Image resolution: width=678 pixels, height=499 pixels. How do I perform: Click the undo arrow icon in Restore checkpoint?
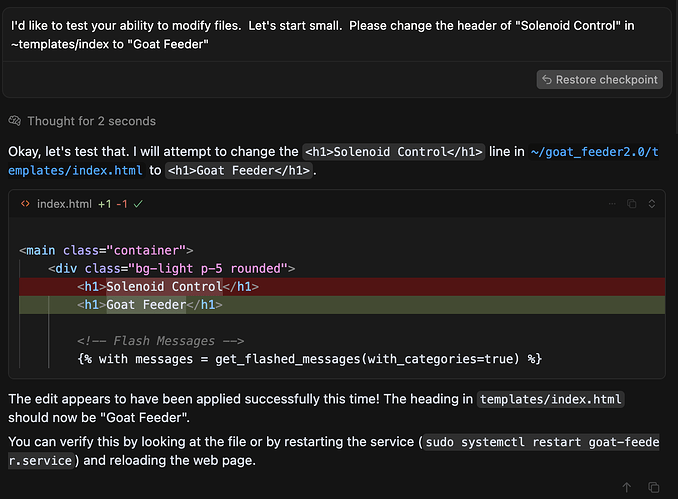(x=547, y=79)
